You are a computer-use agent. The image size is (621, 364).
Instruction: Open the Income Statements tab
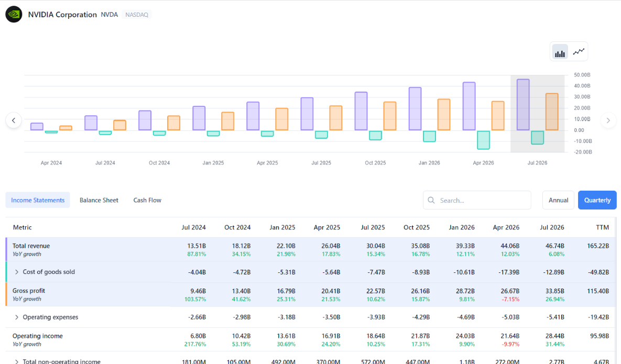38,200
